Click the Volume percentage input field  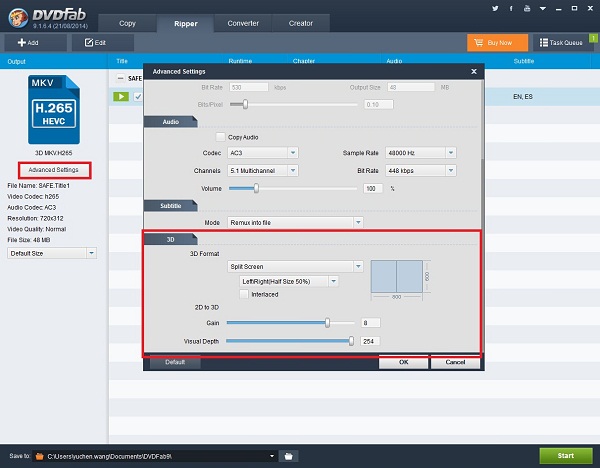[x=373, y=189]
